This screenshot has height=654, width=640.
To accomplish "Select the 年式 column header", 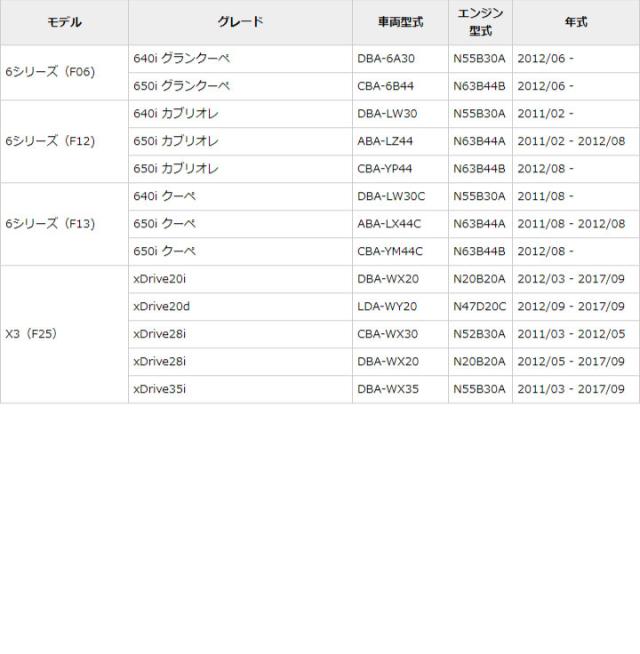I will click(x=575, y=22).
